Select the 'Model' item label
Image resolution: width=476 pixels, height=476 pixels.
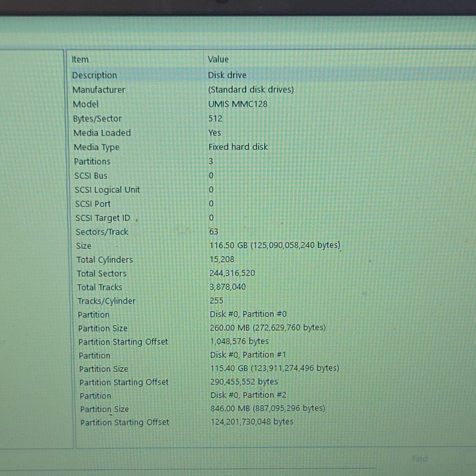(x=86, y=104)
